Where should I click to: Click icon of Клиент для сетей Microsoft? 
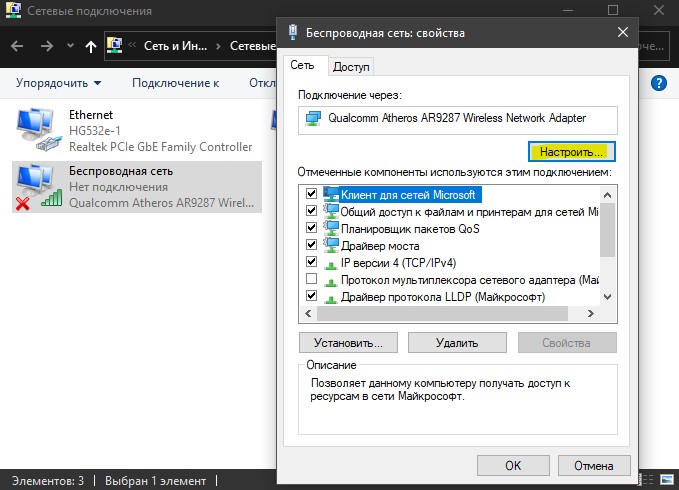[331, 194]
